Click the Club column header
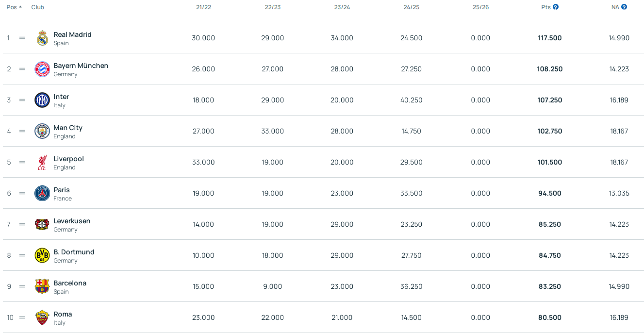Screen dimensions: 644x333 pyautogui.click(x=37, y=7)
